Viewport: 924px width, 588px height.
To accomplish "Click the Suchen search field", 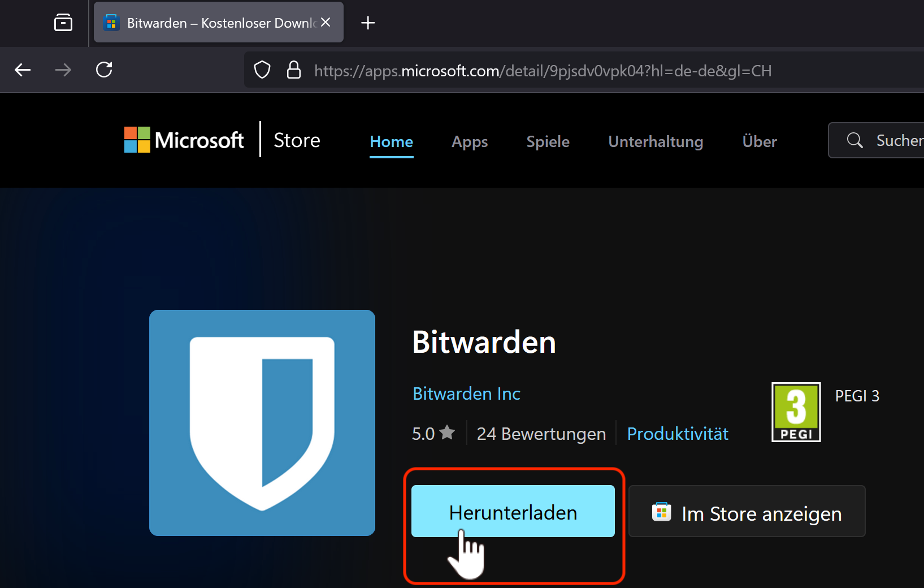I will 877,140.
